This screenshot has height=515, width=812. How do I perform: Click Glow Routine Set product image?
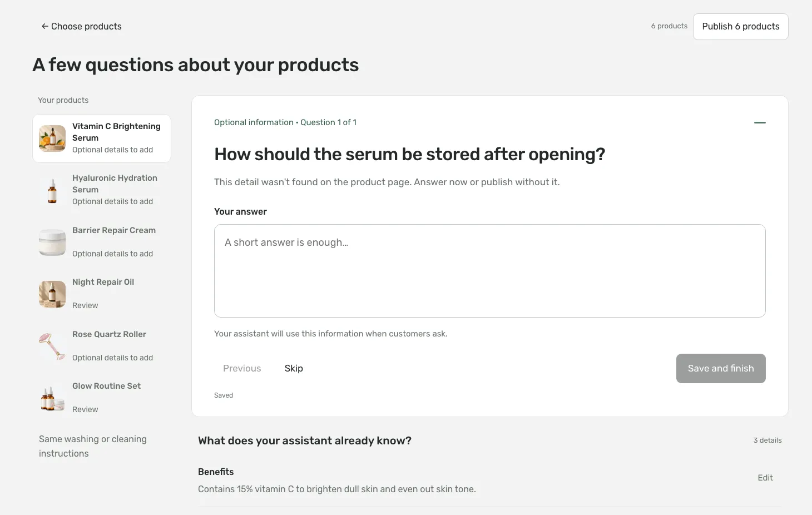coord(52,398)
